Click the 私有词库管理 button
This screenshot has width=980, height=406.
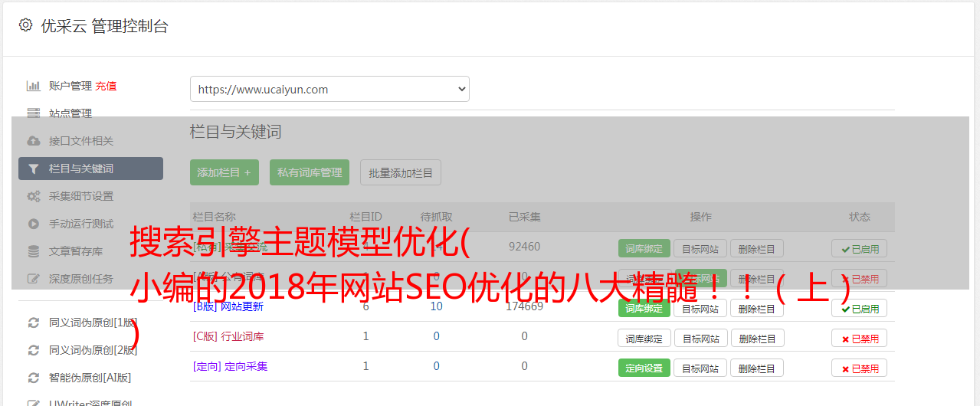coord(310,172)
